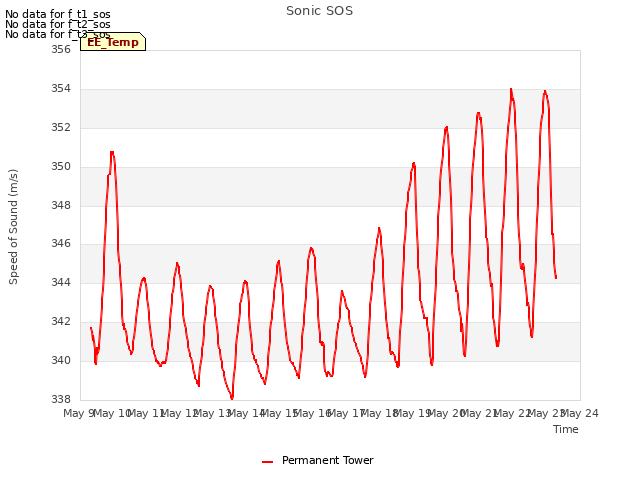Viewport: 640px width, 480px height.
Task: Click the 'Time' x-axis title
Action: tap(566, 429)
